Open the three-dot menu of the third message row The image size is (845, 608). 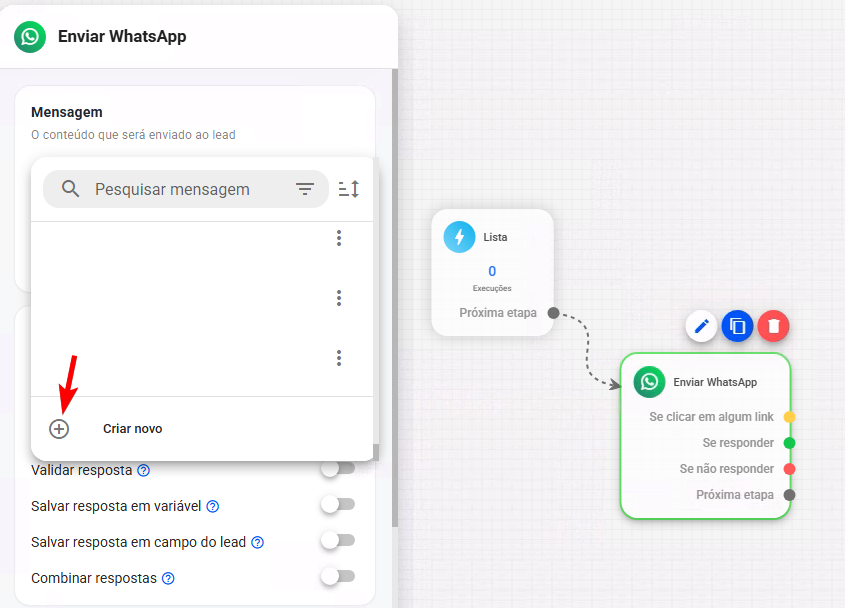[x=339, y=358]
